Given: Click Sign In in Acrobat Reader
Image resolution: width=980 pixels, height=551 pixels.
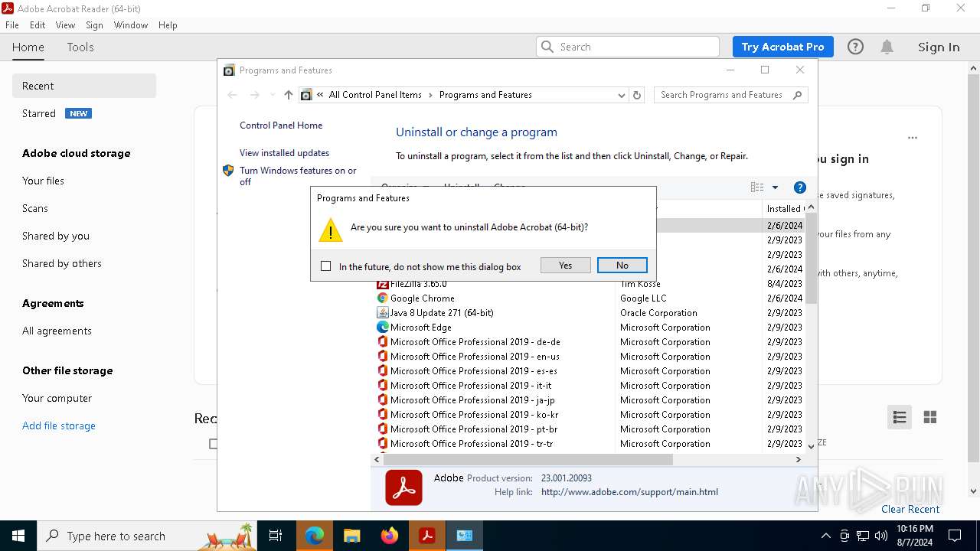Looking at the screenshot, I should 939,47.
